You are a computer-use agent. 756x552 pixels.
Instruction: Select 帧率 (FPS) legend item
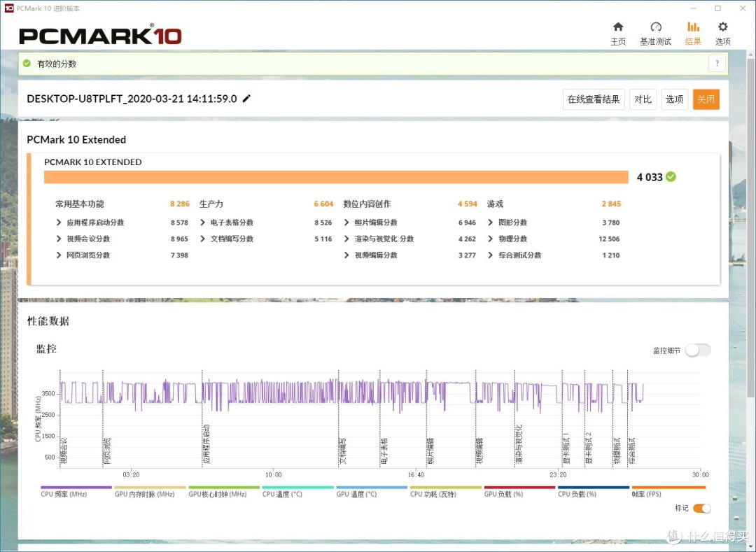668,492
